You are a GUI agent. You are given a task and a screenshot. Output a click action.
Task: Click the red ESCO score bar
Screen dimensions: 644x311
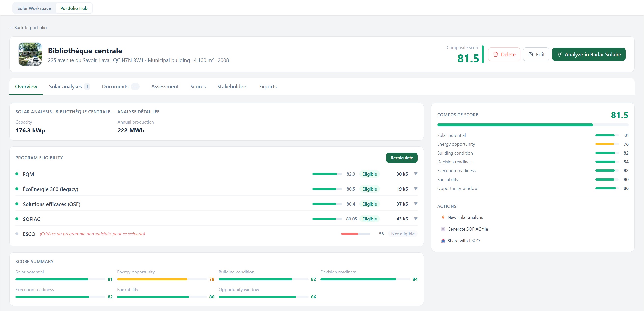click(x=356, y=234)
